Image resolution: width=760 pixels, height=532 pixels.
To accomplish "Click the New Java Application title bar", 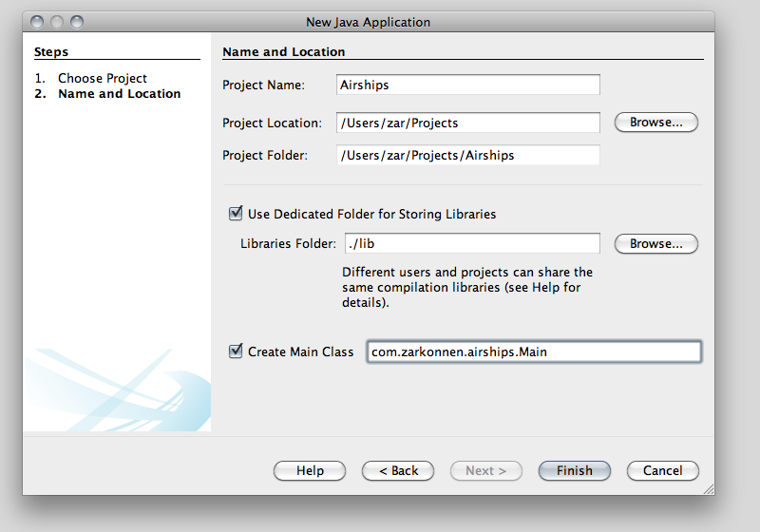I will (369, 22).
